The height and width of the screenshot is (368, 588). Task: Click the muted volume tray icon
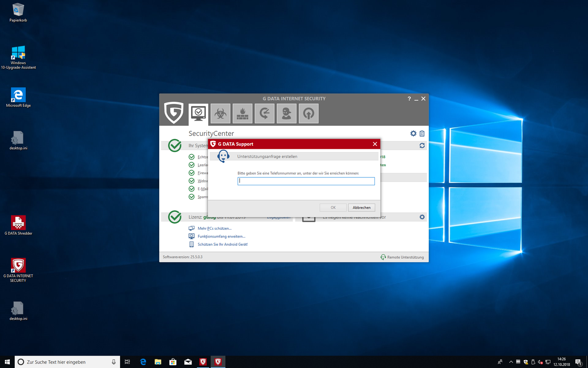pyautogui.click(x=540, y=362)
